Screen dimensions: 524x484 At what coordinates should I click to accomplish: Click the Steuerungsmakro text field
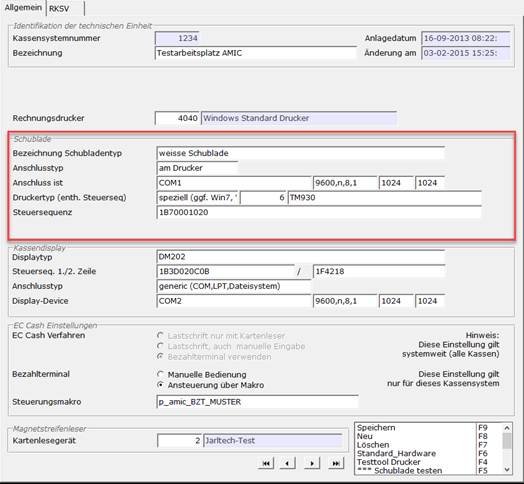[x=257, y=401]
